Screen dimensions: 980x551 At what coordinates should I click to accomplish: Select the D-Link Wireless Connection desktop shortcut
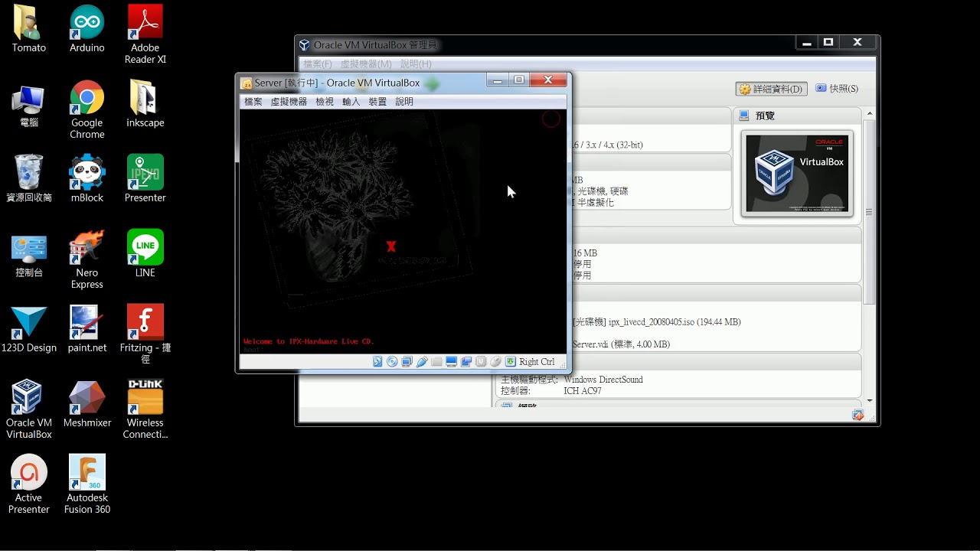pos(145,409)
